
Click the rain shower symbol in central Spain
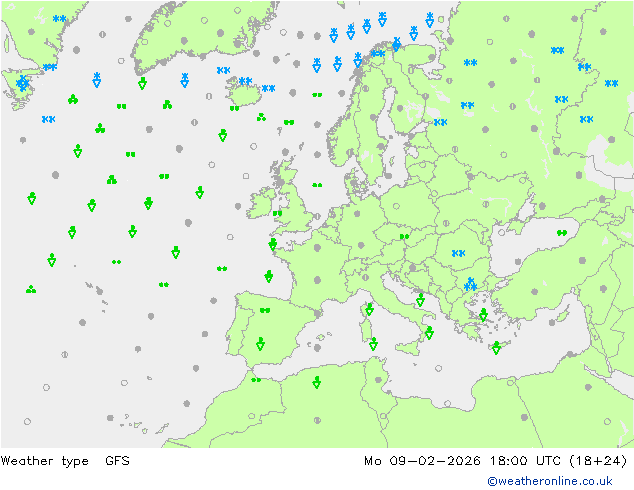point(260,344)
